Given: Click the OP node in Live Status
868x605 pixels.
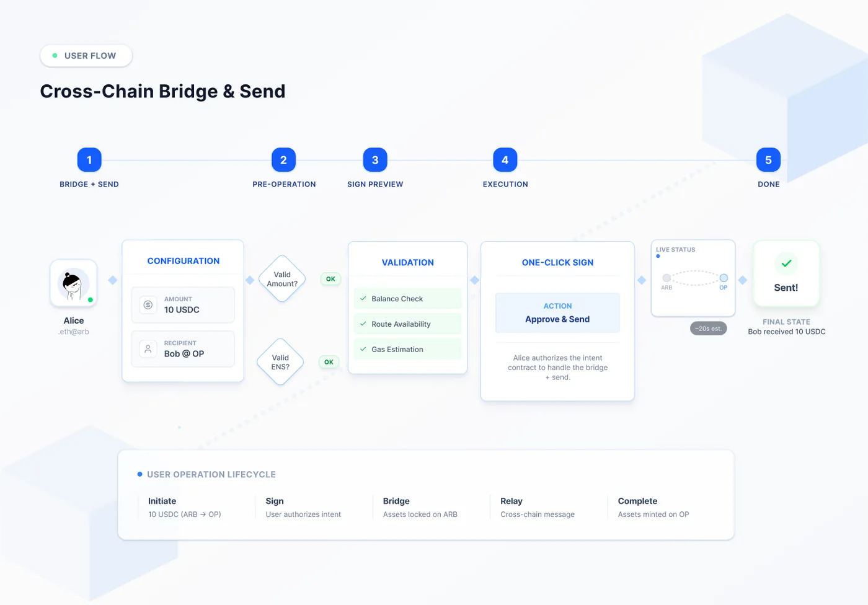Looking at the screenshot, I should 724,278.
